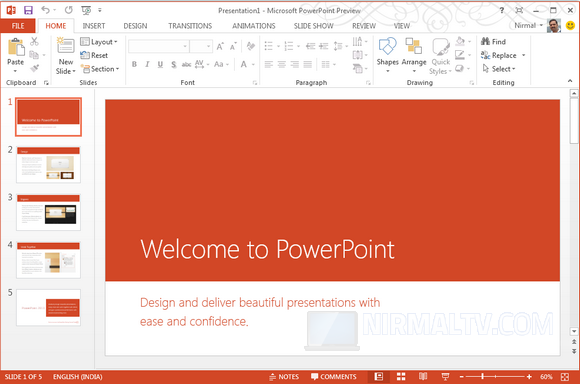This screenshot has height=384, width=580.
Task: Collapse the ribbon with the chevron
Action: [x=570, y=81]
